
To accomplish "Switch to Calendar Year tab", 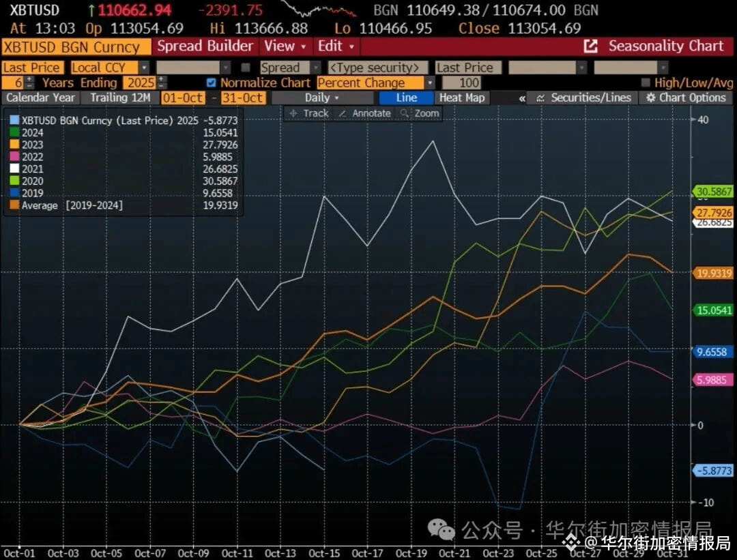I will click(40, 98).
